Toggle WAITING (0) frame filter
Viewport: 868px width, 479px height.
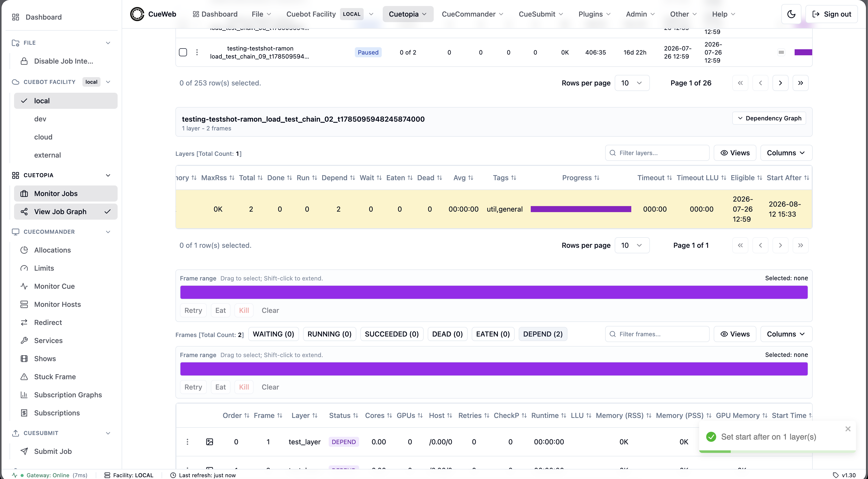[x=273, y=334]
